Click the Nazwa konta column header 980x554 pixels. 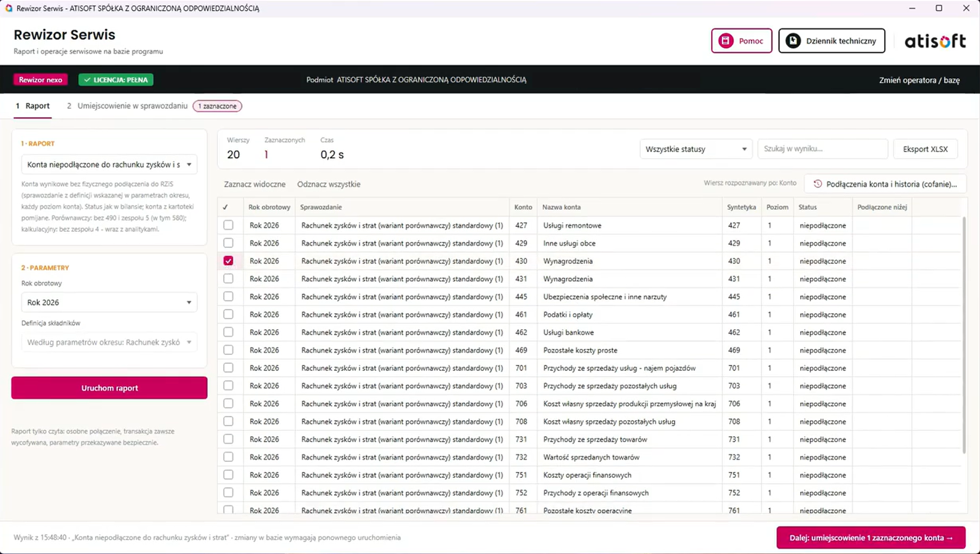[630, 207]
